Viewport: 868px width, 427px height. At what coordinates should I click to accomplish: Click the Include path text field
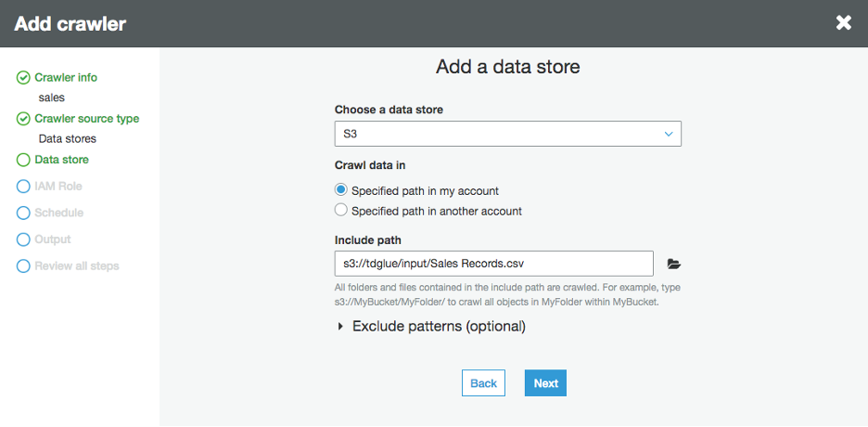493,264
